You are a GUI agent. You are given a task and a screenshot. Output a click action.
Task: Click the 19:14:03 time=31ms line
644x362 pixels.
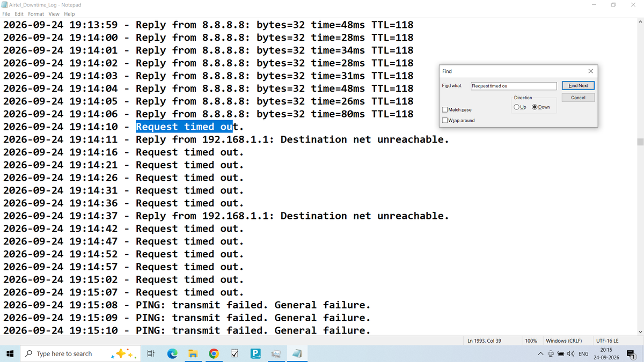click(x=208, y=76)
